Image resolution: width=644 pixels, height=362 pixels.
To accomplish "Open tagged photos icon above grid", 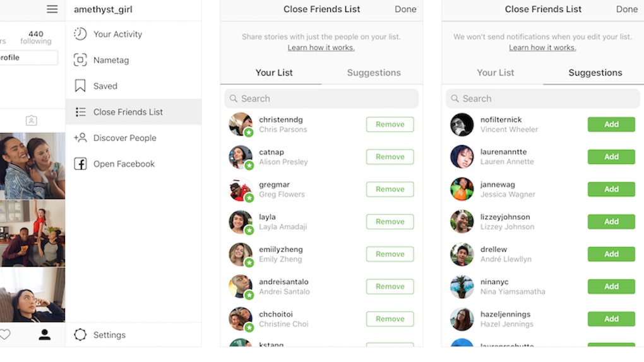I will tap(31, 120).
